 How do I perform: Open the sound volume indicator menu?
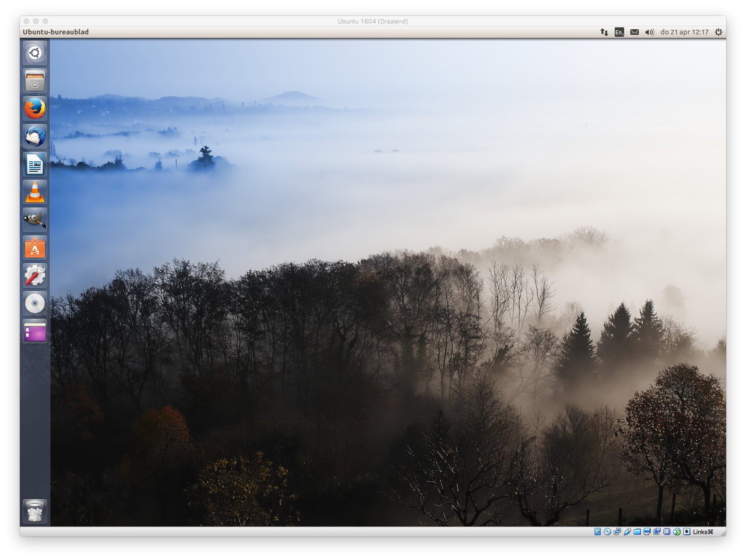[649, 32]
